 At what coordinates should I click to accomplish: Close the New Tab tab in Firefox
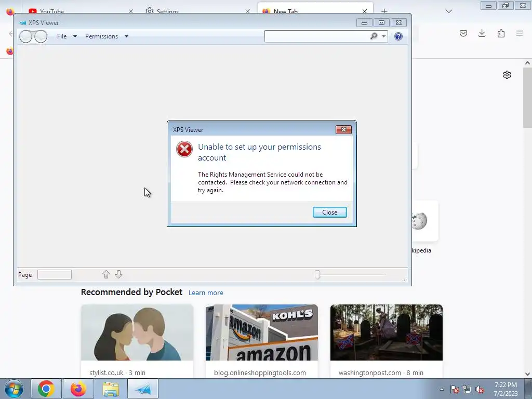364,11
